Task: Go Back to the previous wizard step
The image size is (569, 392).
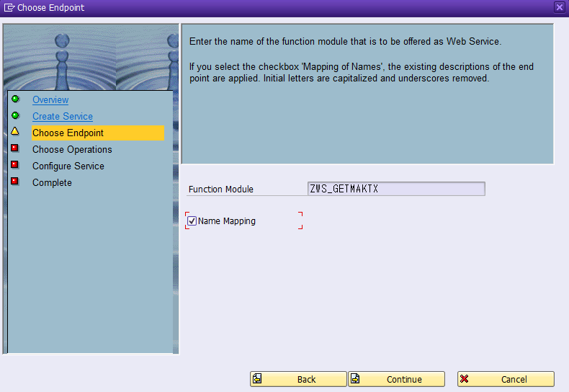Action: click(x=298, y=379)
